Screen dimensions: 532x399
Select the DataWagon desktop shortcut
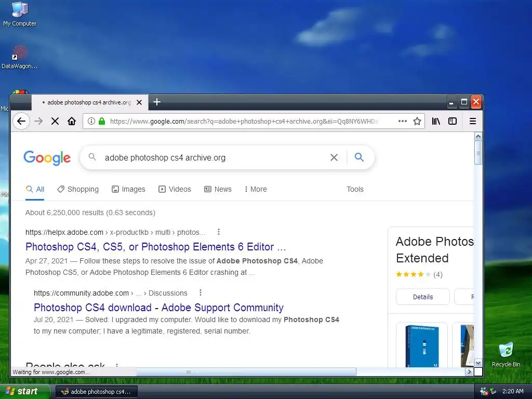[19, 57]
